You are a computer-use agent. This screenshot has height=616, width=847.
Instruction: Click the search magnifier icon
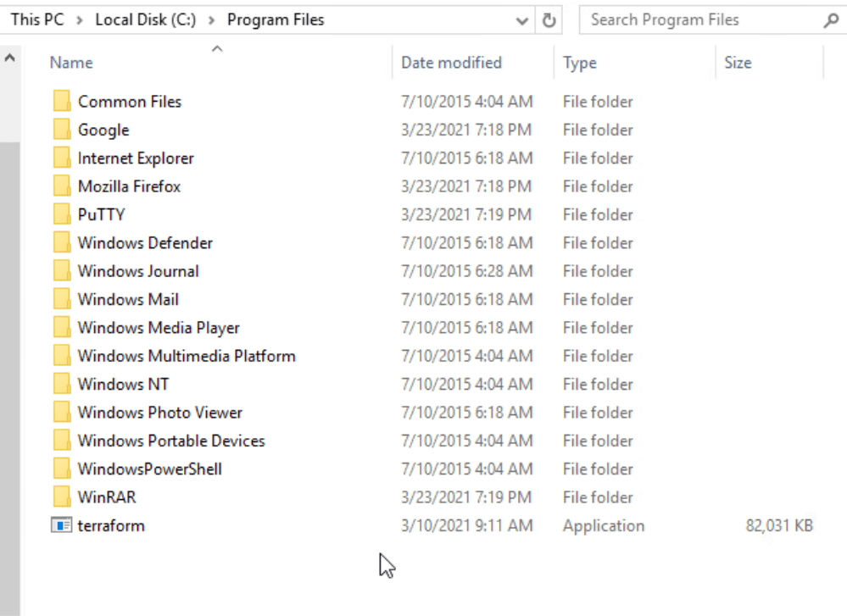pyautogui.click(x=830, y=20)
